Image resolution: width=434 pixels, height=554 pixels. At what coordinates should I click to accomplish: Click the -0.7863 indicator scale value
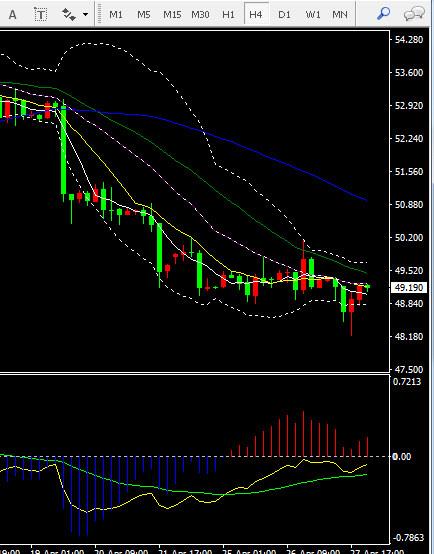(408, 538)
